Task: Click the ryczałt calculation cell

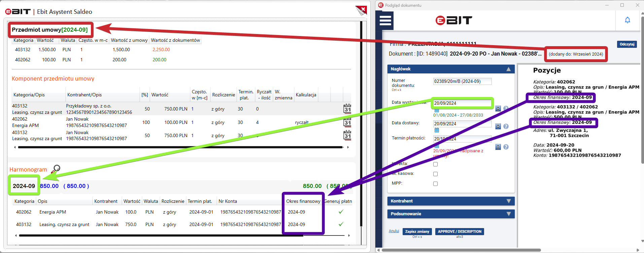Action: 302,122
